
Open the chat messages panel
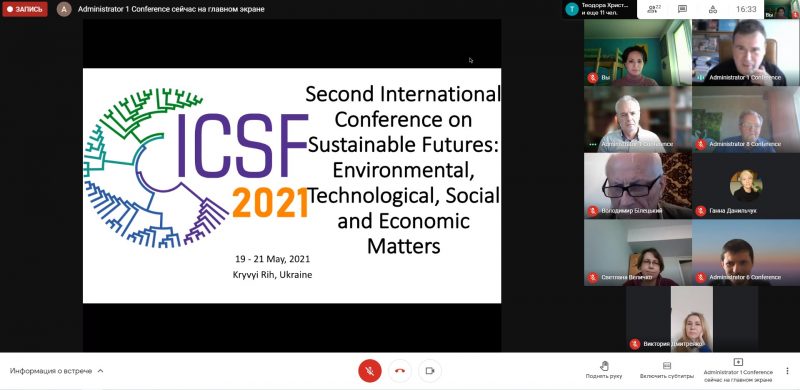682,9
